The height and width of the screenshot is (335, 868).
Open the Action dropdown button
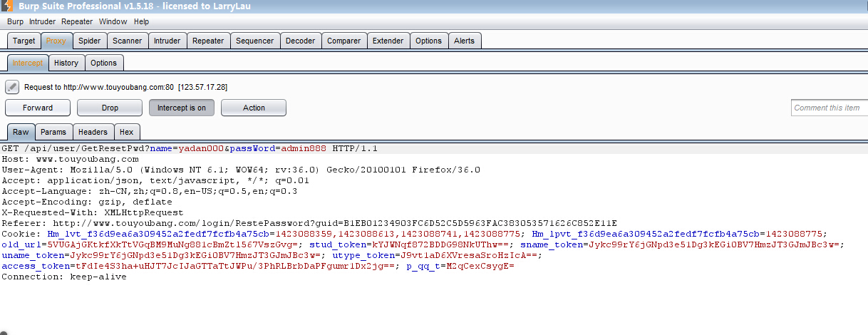point(254,108)
